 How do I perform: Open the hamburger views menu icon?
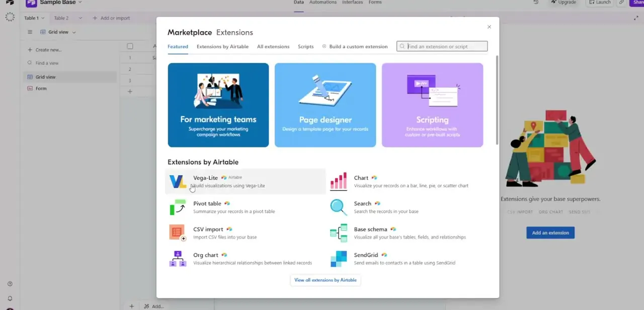[30, 32]
